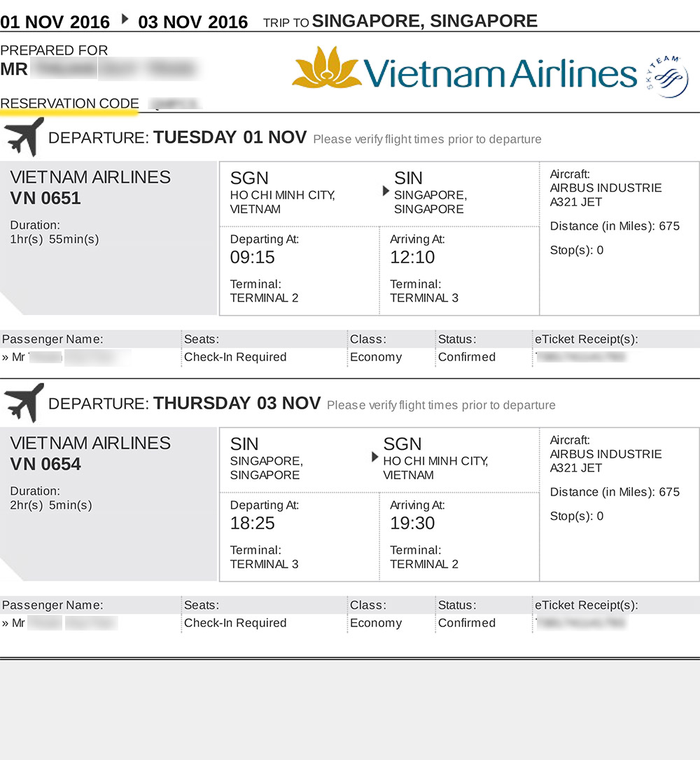The width and height of the screenshot is (700, 760).
Task: Click Check-In Required on the return flight
Action: pyautogui.click(x=235, y=623)
